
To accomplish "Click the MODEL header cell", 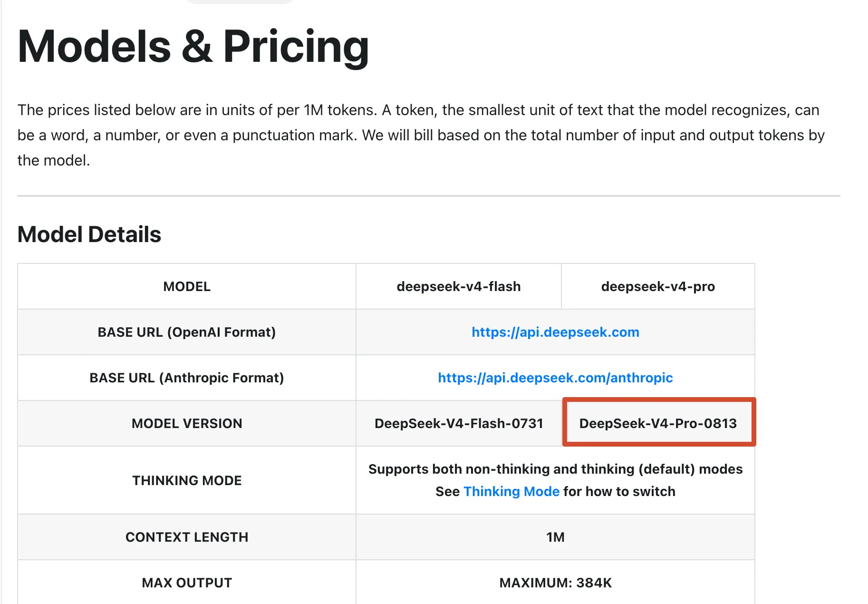I will point(187,286).
